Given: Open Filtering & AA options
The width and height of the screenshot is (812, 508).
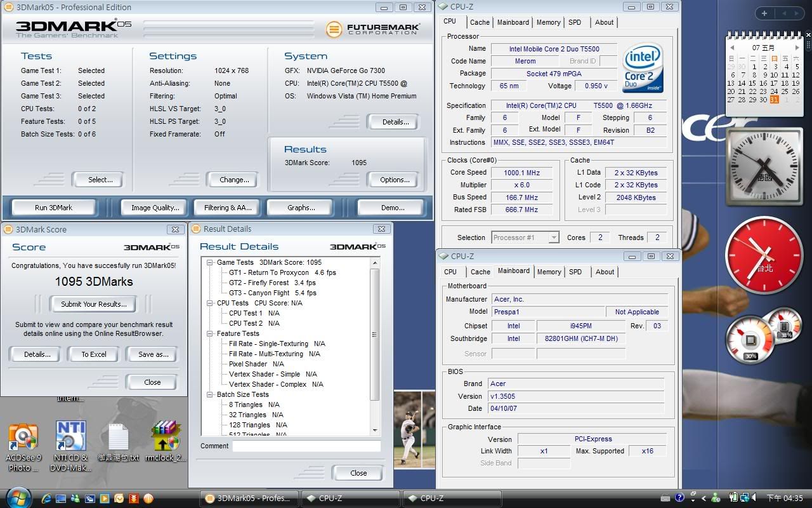Looking at the screenshot, I should pyautogui.click(x=228, y=208).
